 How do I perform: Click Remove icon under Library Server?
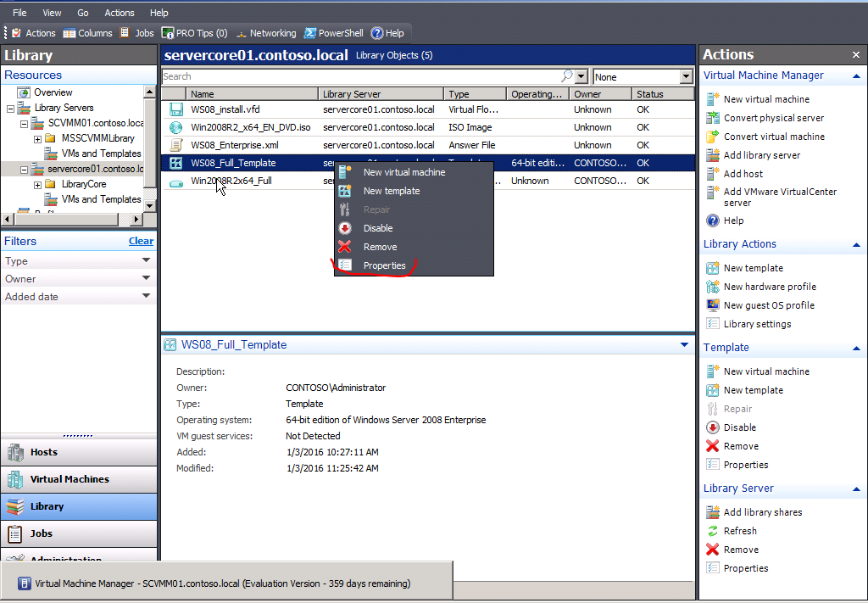point(712,550)
